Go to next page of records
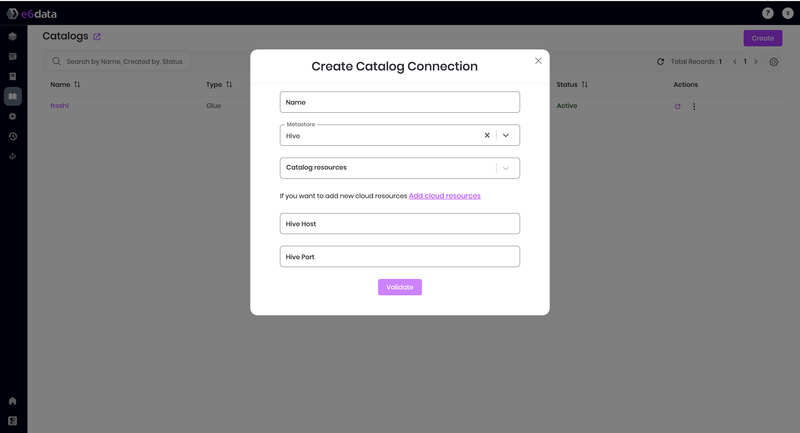 pos(756,62)
